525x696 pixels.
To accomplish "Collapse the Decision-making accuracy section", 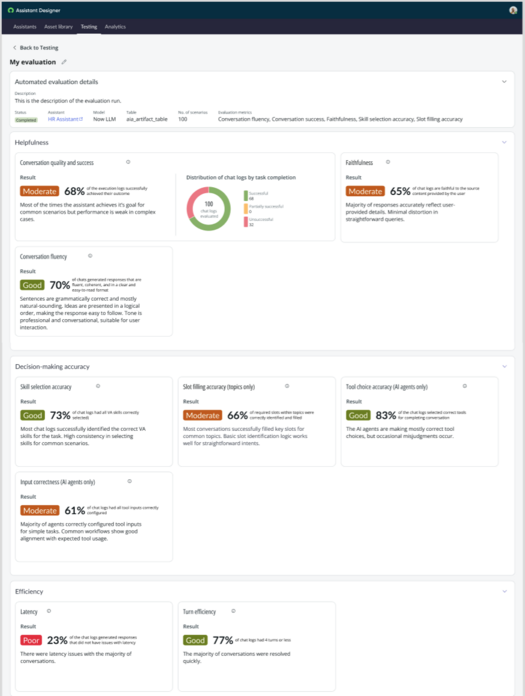I will tap(504, 367).
